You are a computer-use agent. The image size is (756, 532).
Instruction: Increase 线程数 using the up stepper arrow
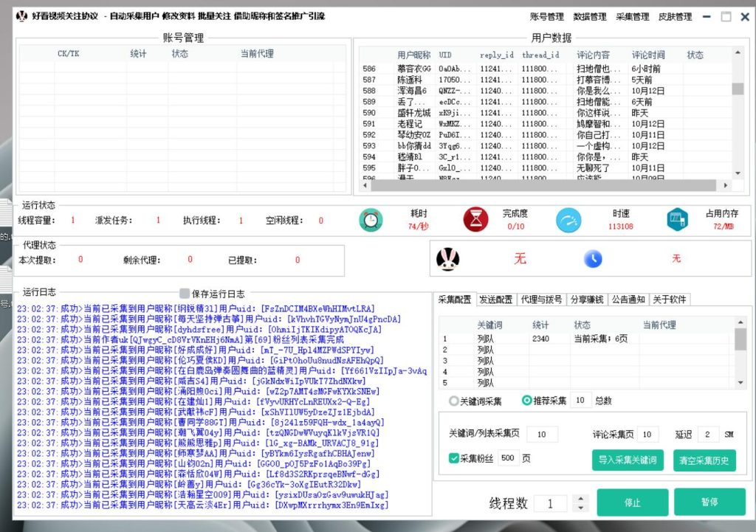point(583,498)
